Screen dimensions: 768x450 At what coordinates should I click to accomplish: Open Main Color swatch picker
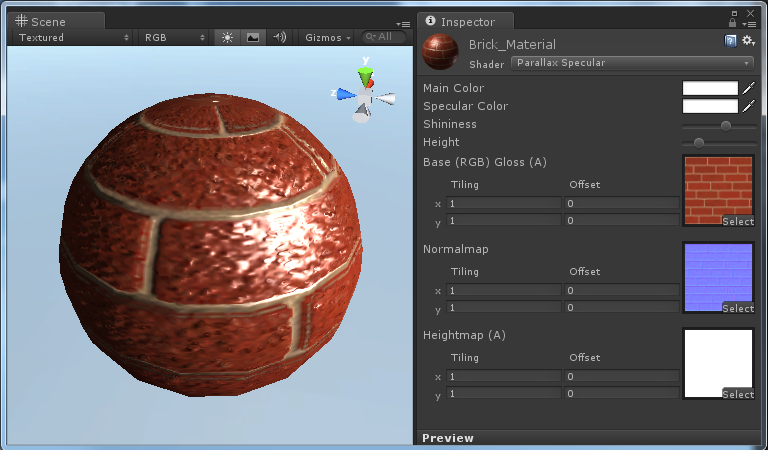[x=710, y=88]
